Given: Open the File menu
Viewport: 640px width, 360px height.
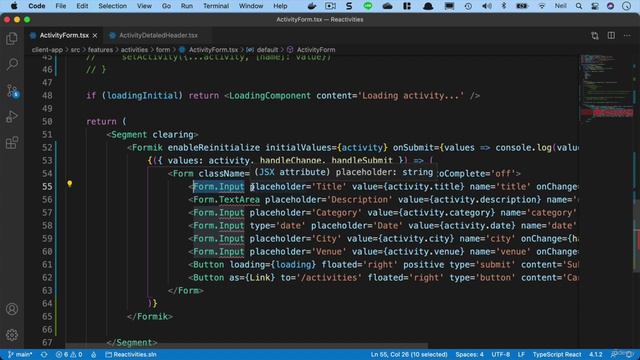Looking at the screenshot, I should [60, 6].
